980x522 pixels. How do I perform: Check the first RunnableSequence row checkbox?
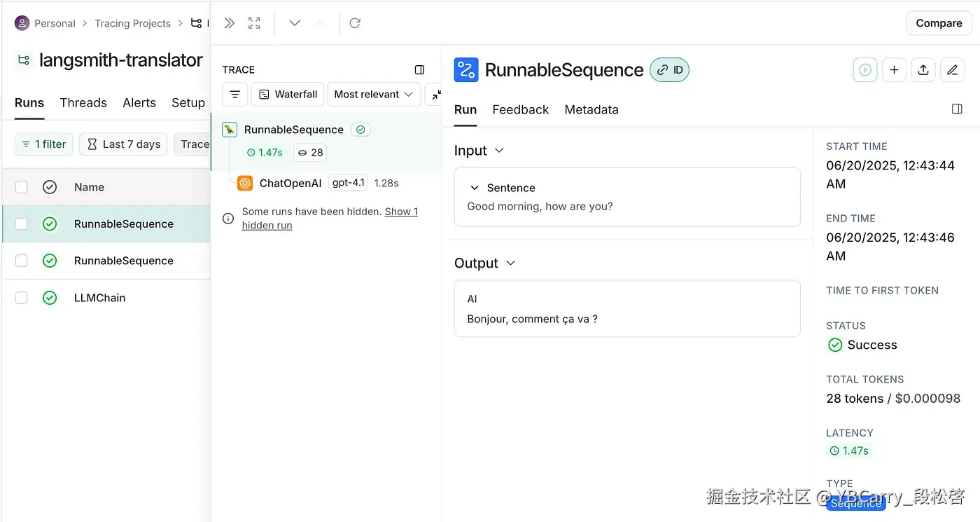click(22, 224)
